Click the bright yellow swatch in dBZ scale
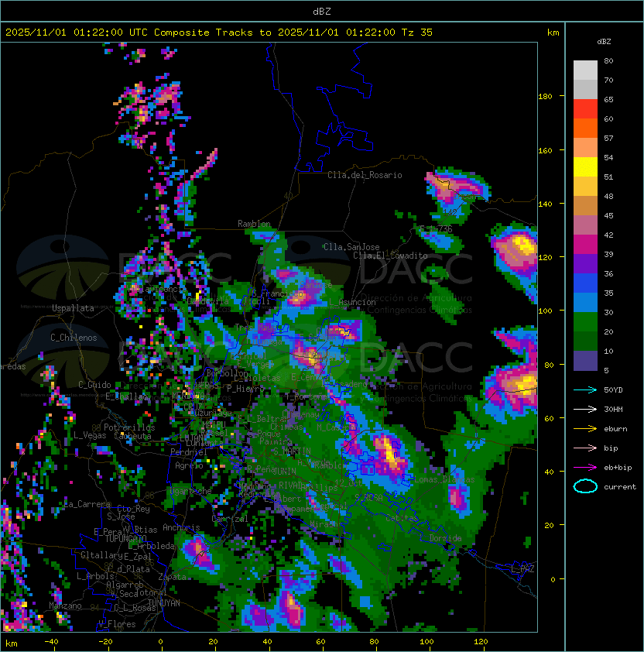The width and height of the screenshot is (644, 652). pos(585,167)
